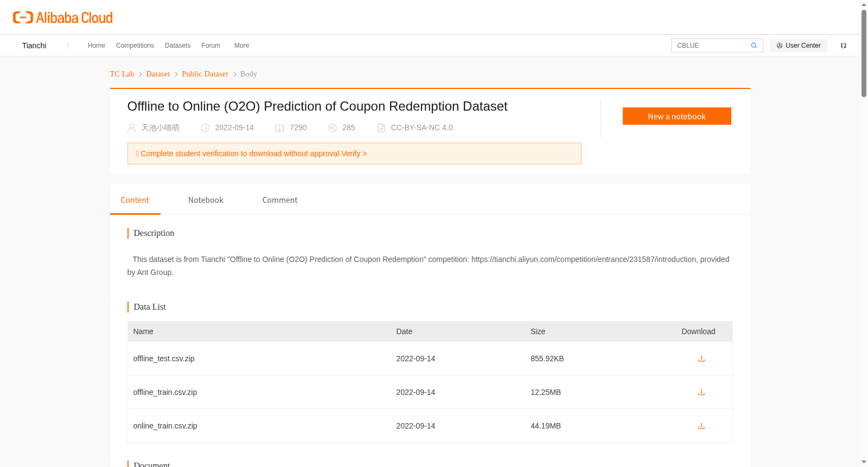Click the size value 12.25MB
868x467 pixels.
point(546,392)
